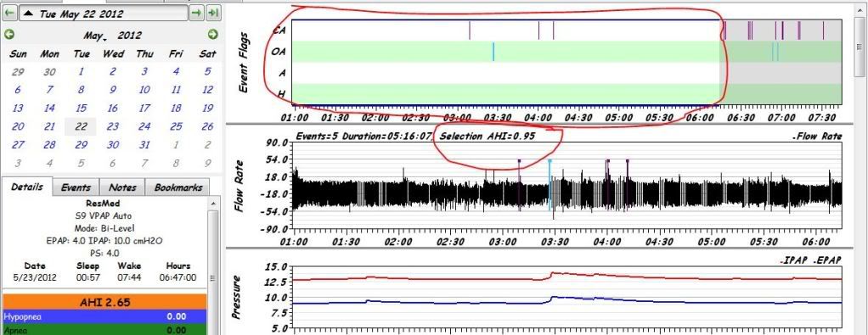Screen dimensions: 868x335
Task: Click the blue Hypopnea row
Action: click(104, 317)
